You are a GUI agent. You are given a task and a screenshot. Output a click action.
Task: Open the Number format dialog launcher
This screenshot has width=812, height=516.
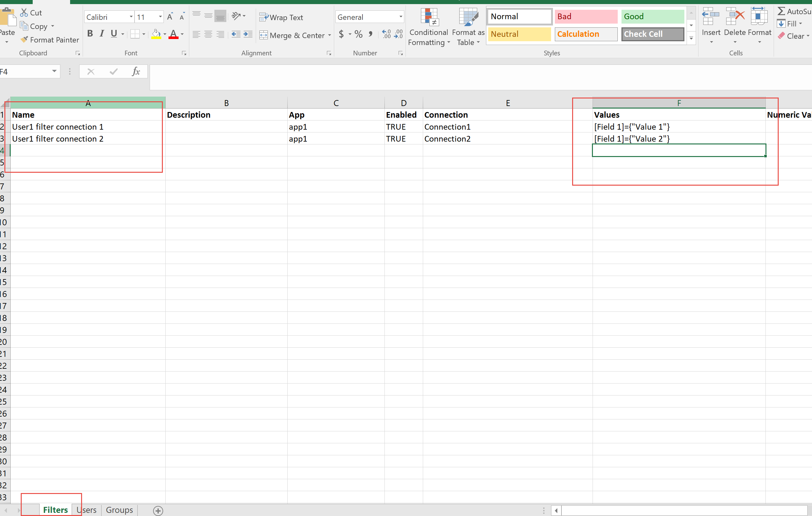coord(400,53)
